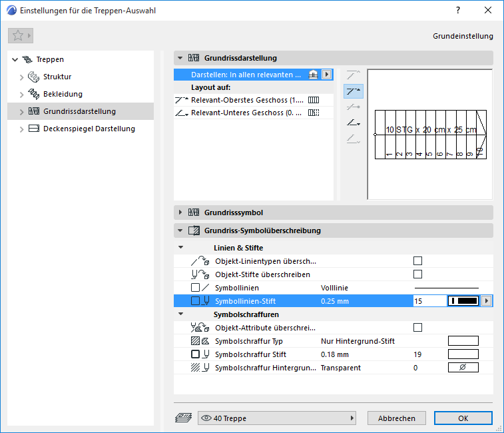Close the stair settings dialog
The width and height of the screenshot is (504, 433).
[x=488, y=10]
